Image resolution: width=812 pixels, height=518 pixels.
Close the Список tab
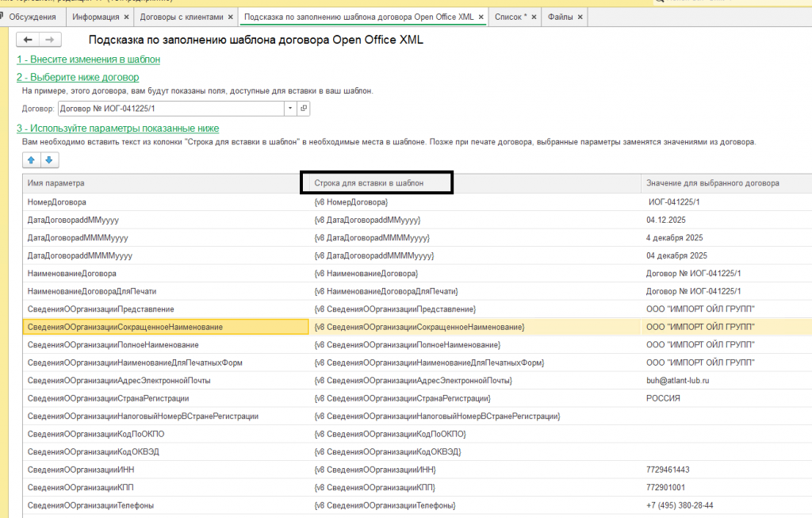533,17
